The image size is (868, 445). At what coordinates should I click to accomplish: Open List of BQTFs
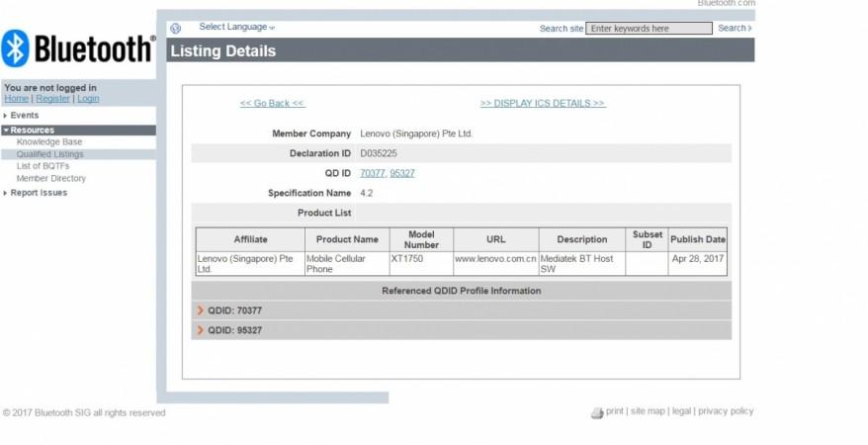[44, 166]
